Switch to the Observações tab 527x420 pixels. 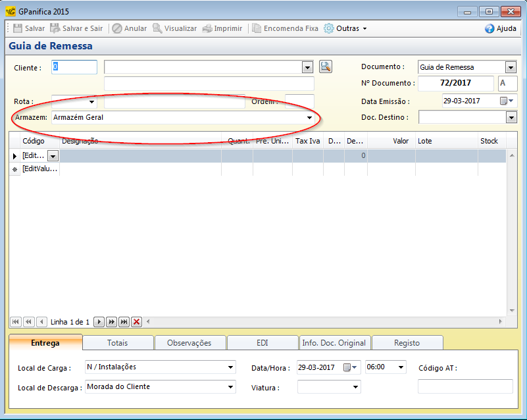click(x=189, y=342)
